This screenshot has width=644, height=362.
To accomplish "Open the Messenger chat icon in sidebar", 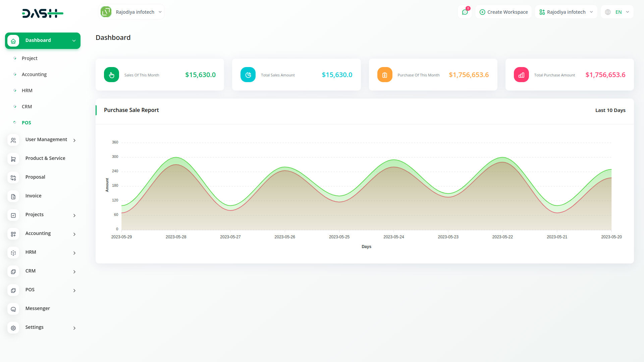I will 13,309.
